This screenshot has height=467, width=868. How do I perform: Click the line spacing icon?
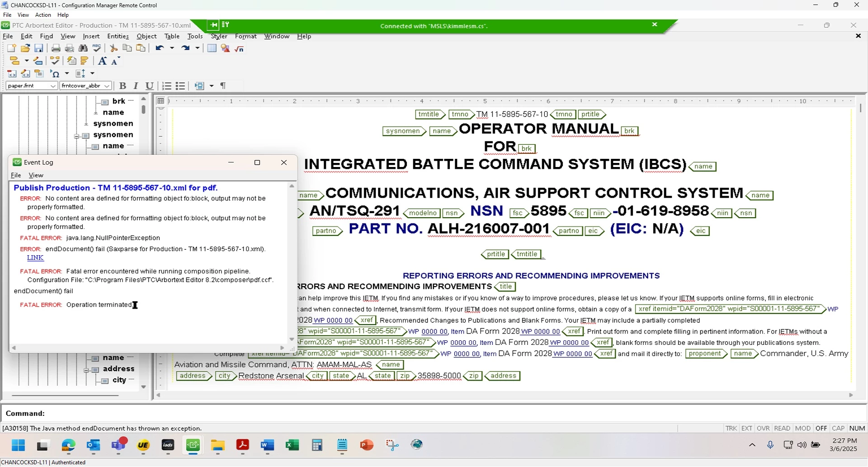pos(80,74)
